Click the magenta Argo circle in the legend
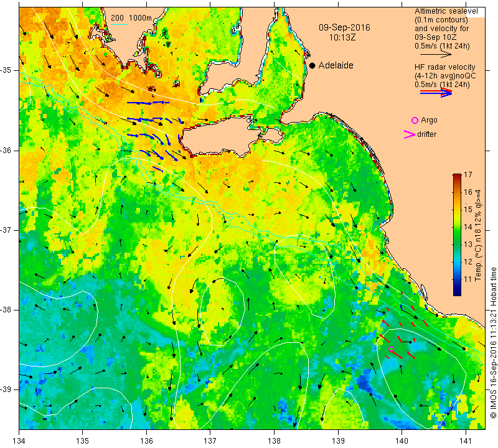Screen dimensions: 498x448 click(x=415, y=120)
